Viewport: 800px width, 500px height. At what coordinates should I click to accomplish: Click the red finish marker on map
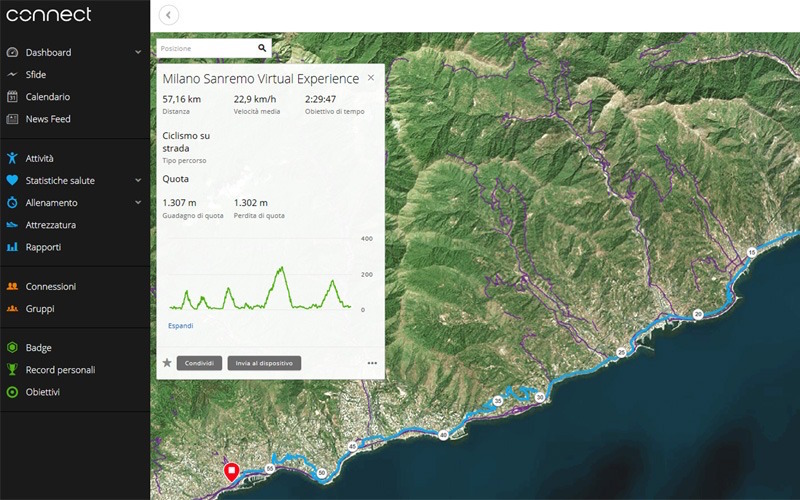[x=232, y=472]
